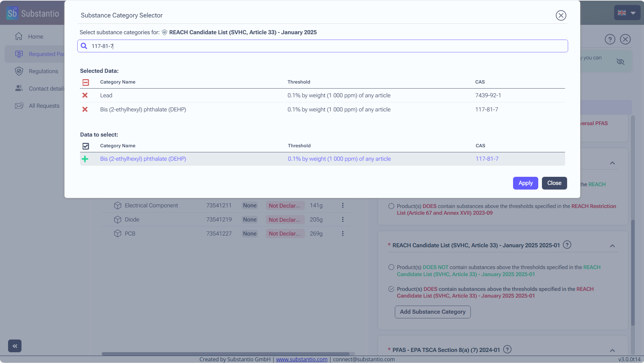Viewport: 644px width, 363px height.
Task: Collapse REACH Candidate List section chevron
Action: [x=612, y=246]
